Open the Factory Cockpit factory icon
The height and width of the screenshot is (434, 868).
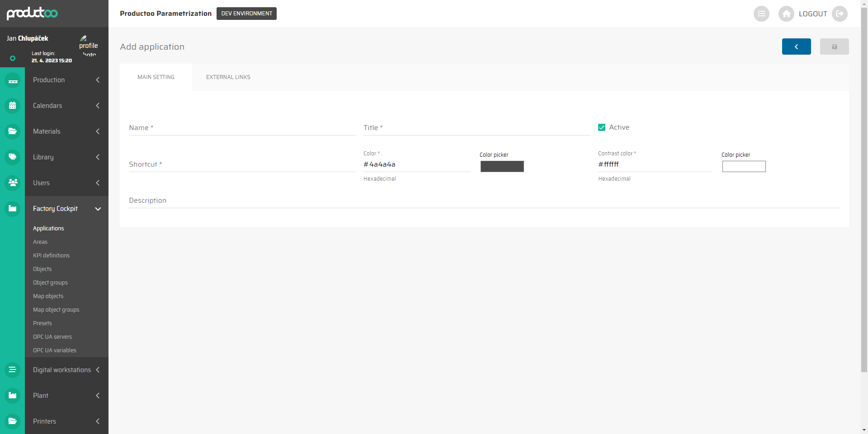click(x=13, y=209)
